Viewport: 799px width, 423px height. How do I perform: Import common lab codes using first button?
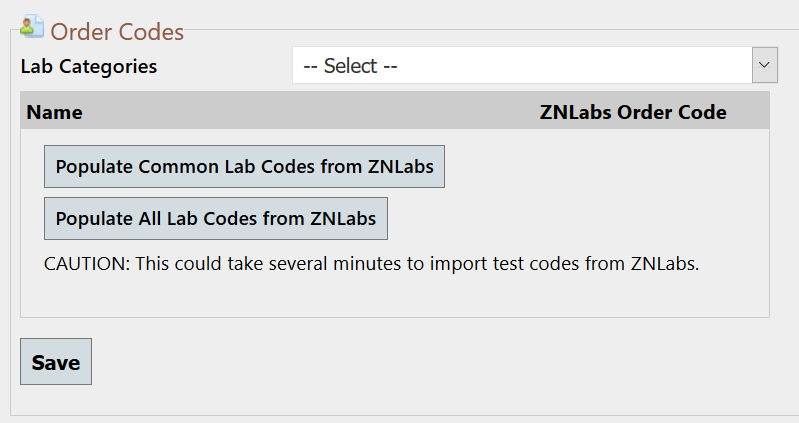pyautogui.click(x=244, y=167)
